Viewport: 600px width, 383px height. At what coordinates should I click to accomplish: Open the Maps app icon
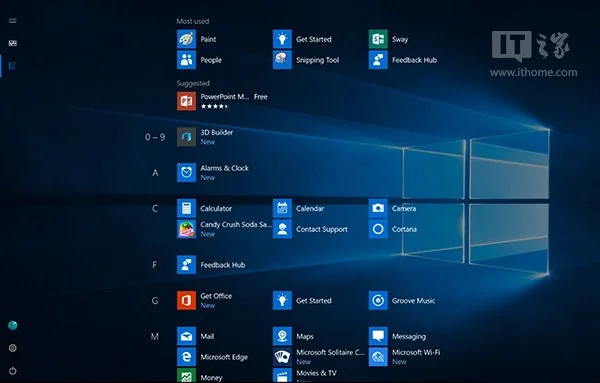[282, 336]
